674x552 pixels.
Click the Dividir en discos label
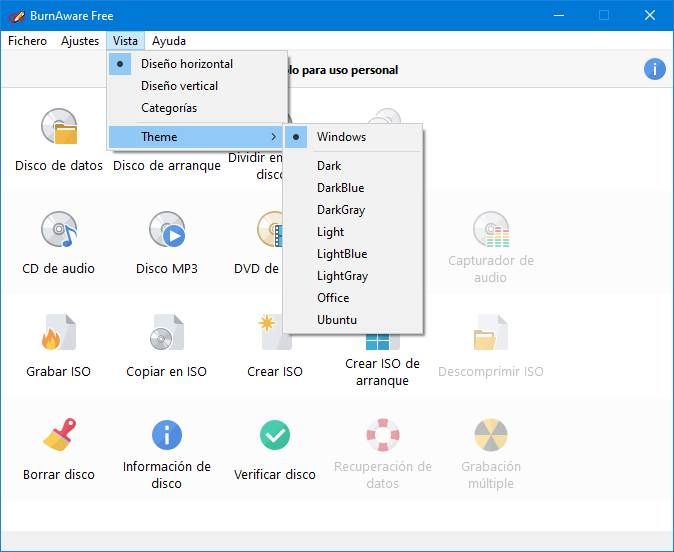click(x=256, y=166)
